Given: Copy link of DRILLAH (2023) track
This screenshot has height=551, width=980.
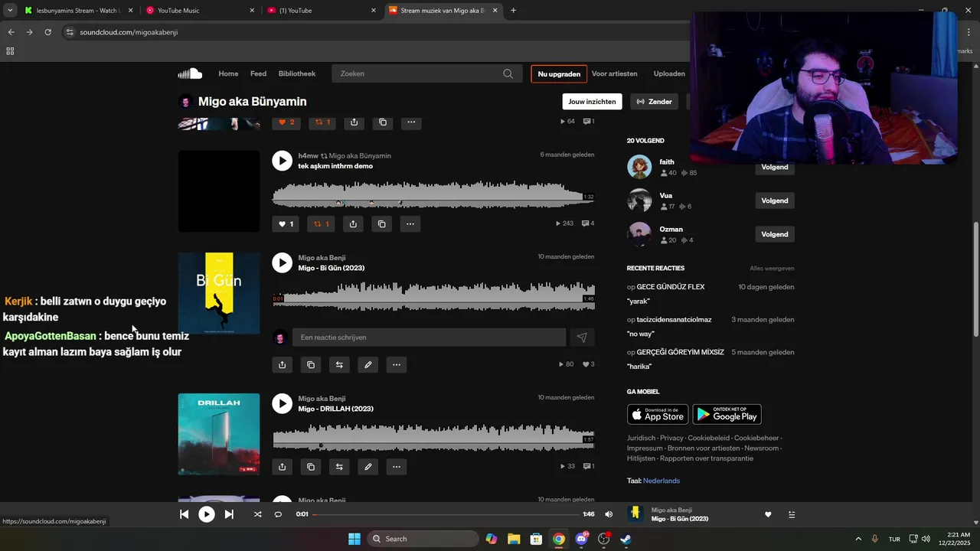Looking at the screenshot, I should pos(311,467).
